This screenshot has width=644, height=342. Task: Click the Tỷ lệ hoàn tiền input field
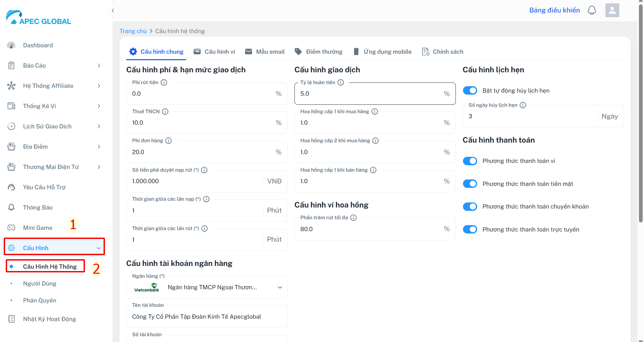(x=375, y=94)
